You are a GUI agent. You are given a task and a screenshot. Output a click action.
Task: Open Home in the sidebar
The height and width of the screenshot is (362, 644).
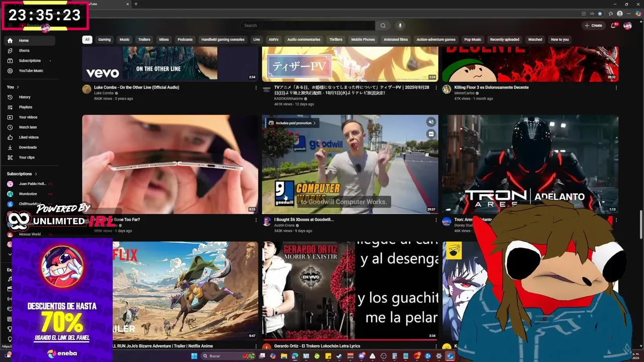click(x=30, y=41)
